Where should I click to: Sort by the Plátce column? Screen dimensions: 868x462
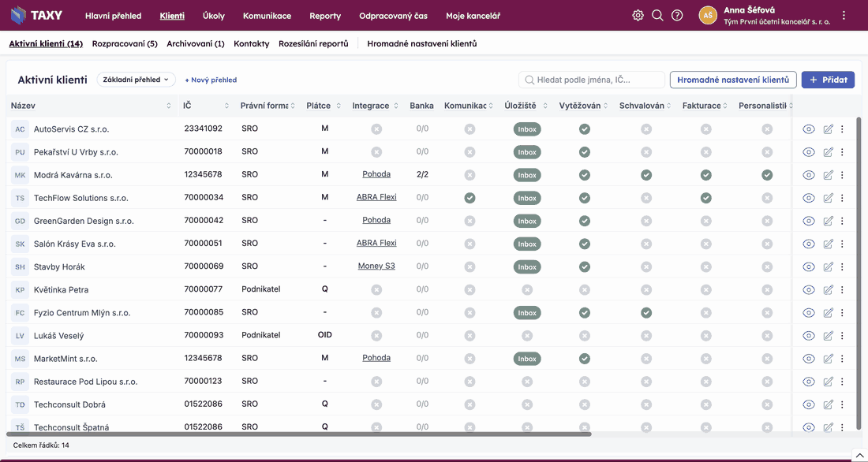pyautogui.click(x=339, y=106)
